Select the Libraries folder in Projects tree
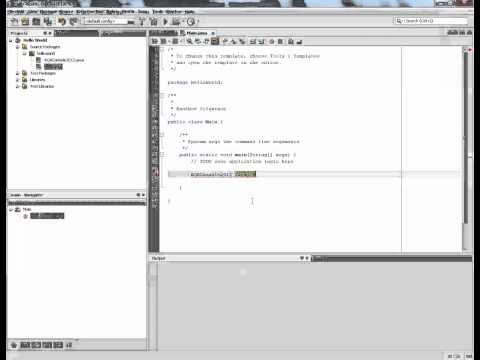Viewport: 480px width, 360px height. coord(37,80)
